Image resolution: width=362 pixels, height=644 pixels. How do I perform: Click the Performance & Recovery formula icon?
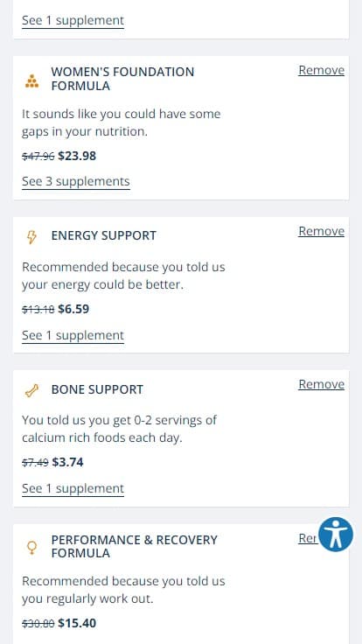(x=31, y=548)
